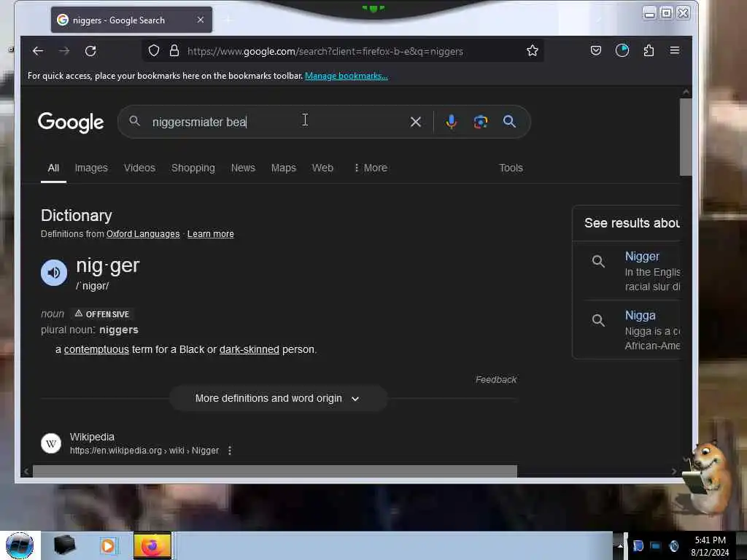Image resolution: width=747 pixels, height=560 pixels.
Task: Expand More definitions and word origin
Action: (x=278, y=398)
